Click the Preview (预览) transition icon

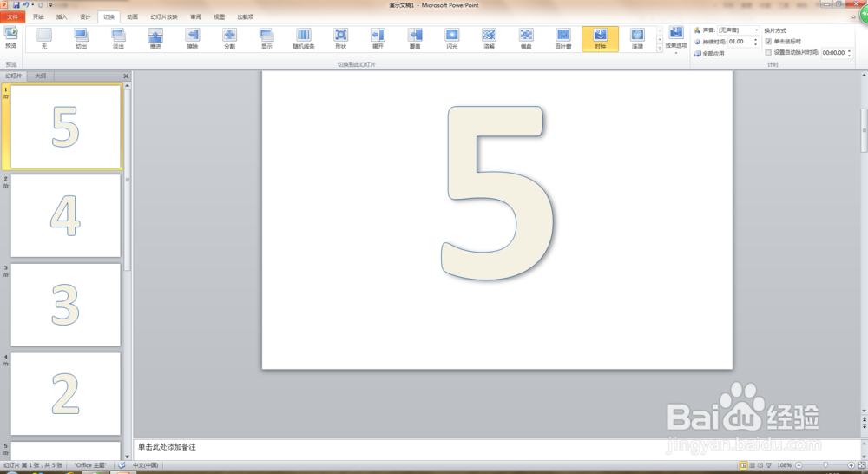(x=10, y=37)
